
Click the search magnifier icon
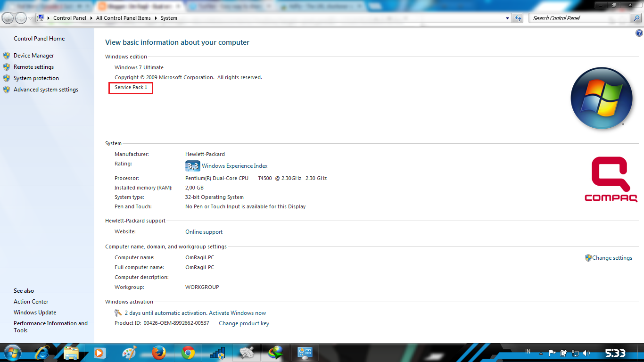(x=636, y=18)
